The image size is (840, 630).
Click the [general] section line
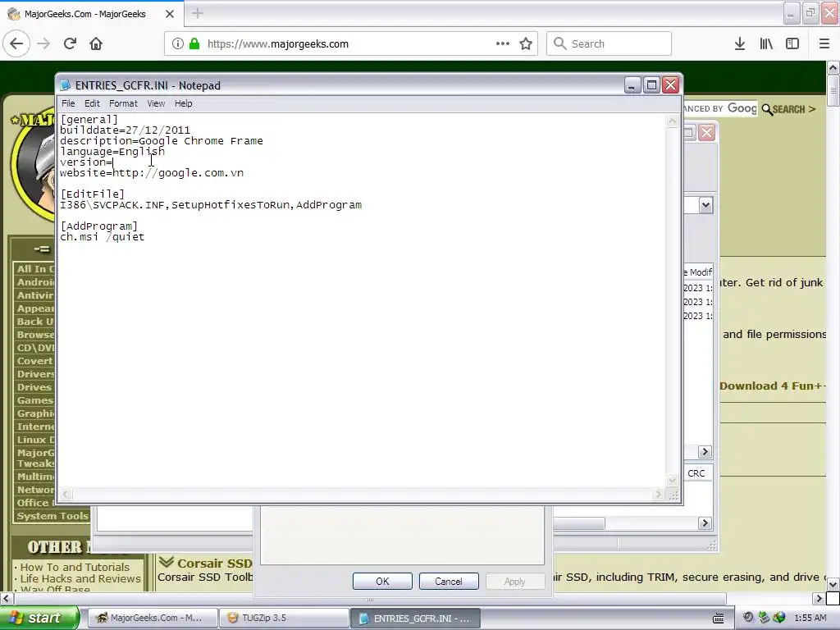click(x=89, y=120)
